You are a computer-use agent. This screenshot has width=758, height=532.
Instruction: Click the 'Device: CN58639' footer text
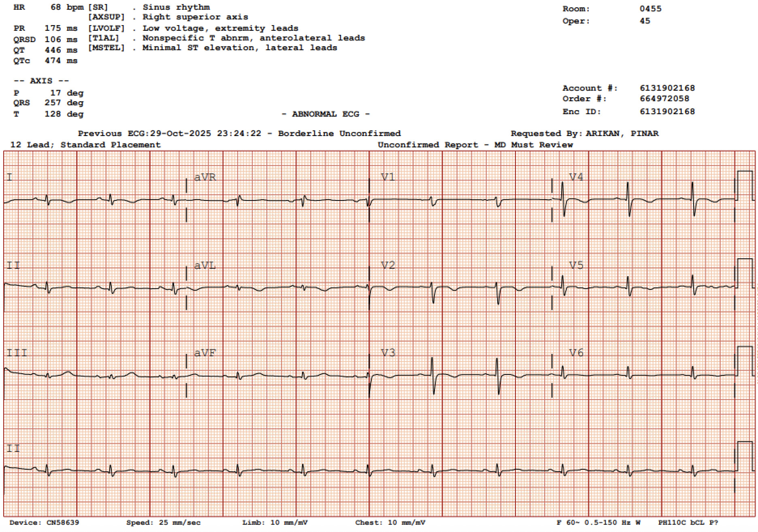[44, 523]
